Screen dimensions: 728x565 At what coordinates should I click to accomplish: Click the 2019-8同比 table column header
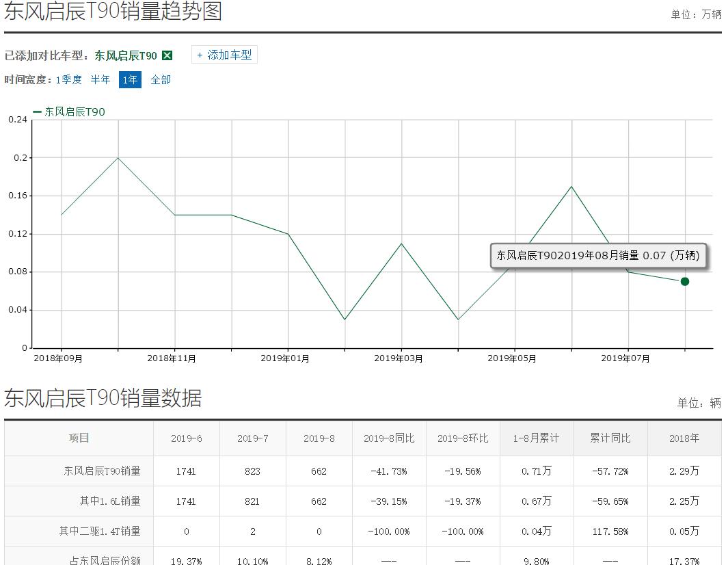[x=388, y=438]
